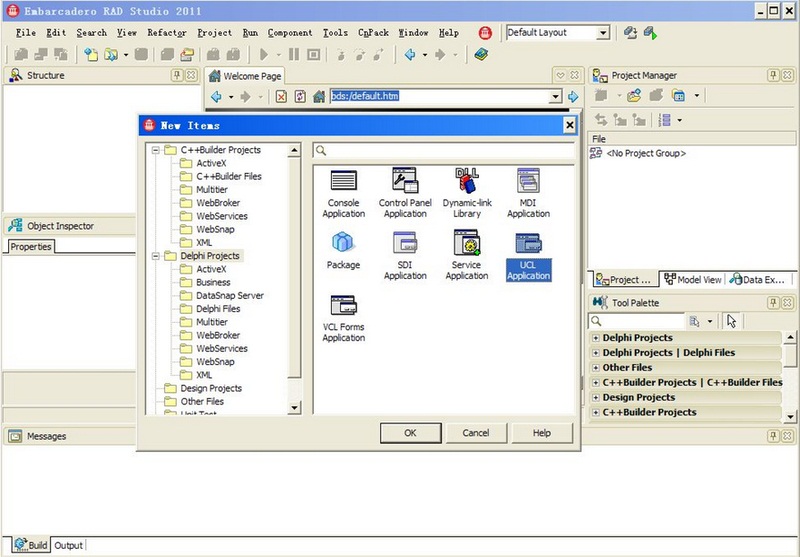The height and width of the screenshot is (557, 800).
Task: Click the Cancel button
Action: 475,433
